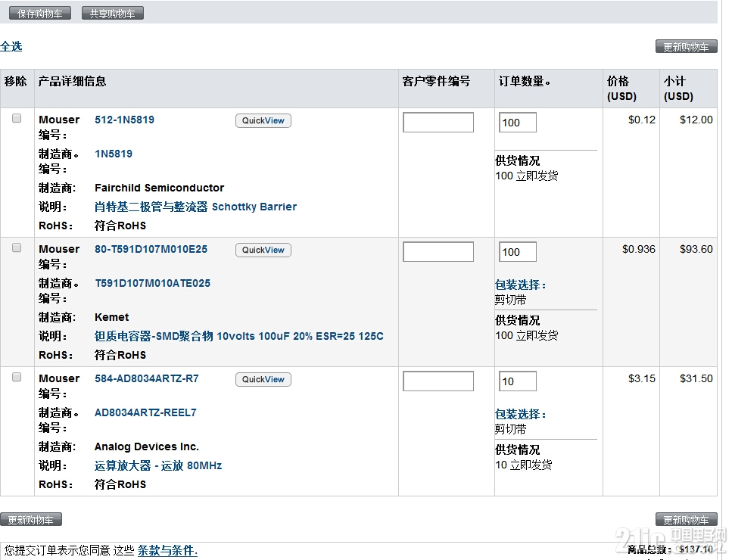Tick the remove checkbox for 512-1N5819
Image resolution: width=732 pixels, height=560 pixels.
[x=17, y=118]
